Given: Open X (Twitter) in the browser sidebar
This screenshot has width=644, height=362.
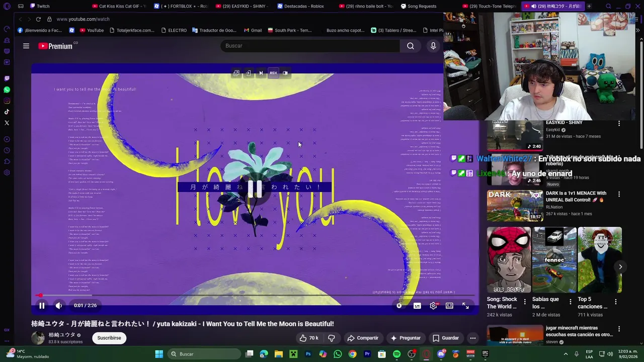Looking at the screenshot, I should [x=7, y=123].
